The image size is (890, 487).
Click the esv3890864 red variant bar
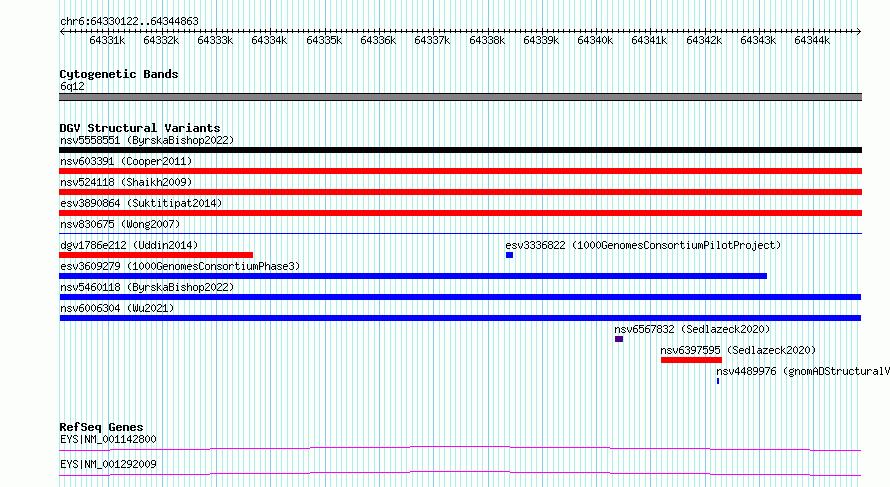pyautogui.click(x=460, y=213)
